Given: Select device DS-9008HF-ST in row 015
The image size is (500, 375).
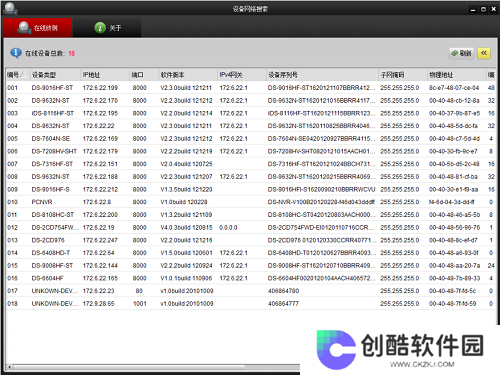Looking at the screenshot, I should click(52, 265).
